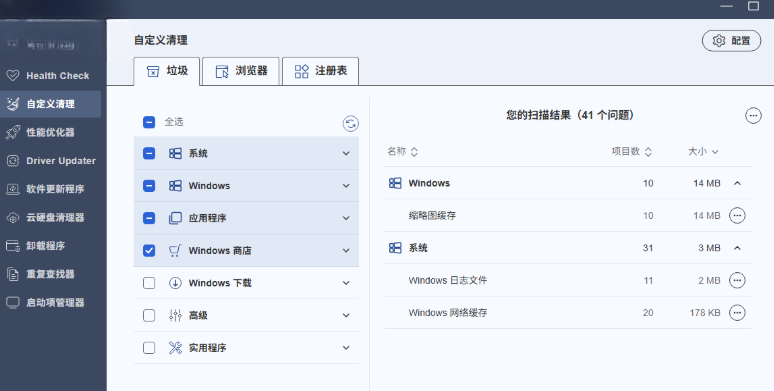Image resolution: width=774 pixels, height=391 pixels.
Task: Open 性能优化器 rocket icon
Action: pos(13,132)
